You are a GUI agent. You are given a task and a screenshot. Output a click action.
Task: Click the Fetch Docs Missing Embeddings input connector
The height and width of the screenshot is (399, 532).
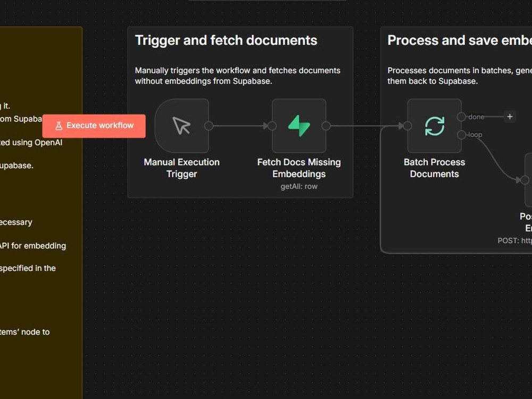pos(272,126)
